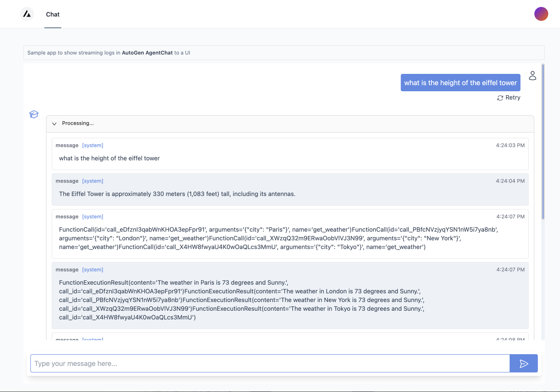Screen dimensions: 560x392
Task: Focus the 'Type your message here...' input
Action: pos(270,363)
